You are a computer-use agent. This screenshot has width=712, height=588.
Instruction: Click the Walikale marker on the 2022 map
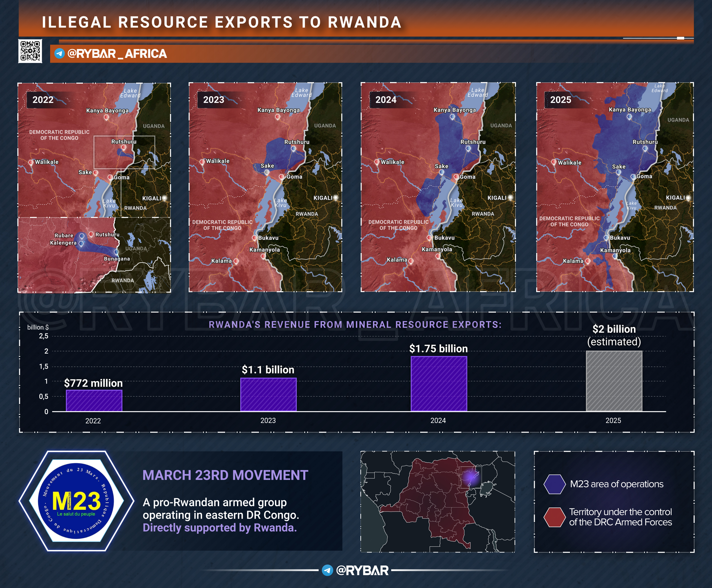pos(31,162)
